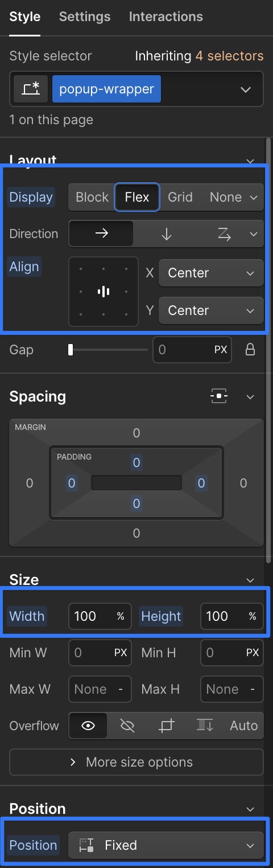Open the Position Fixed dropdown

pos(166,845)
